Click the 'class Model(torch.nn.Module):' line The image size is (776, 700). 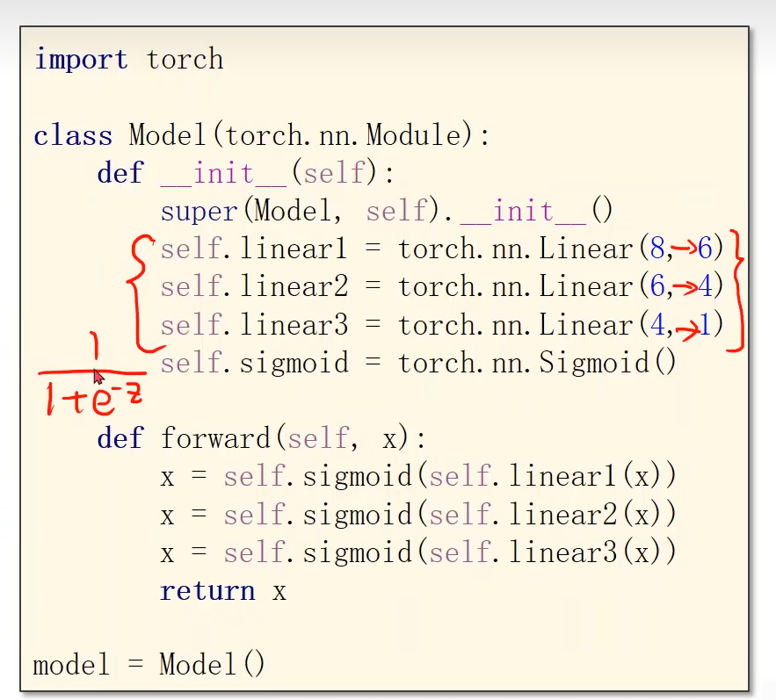pos(262,135)
